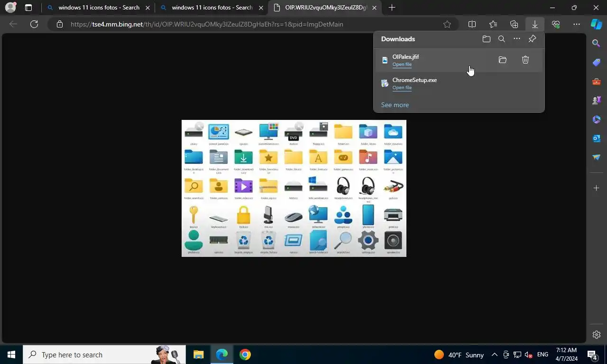Open sidebar settings gear
This screenshot has height=364, width=607.
tap(597, 335)
